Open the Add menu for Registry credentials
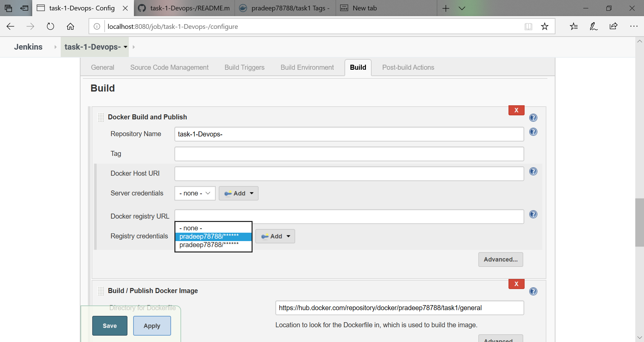 point(275,236)
